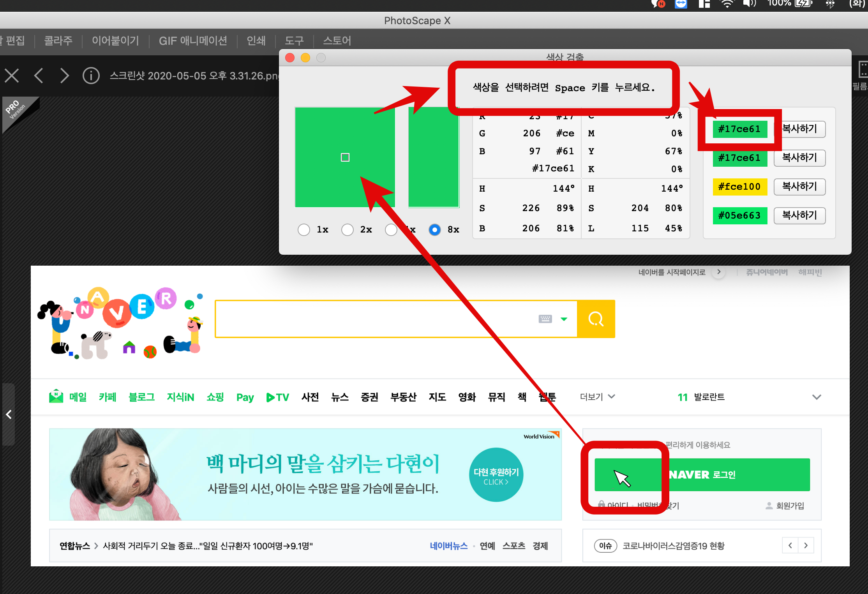Select the #05e663 green swatch

740,215
